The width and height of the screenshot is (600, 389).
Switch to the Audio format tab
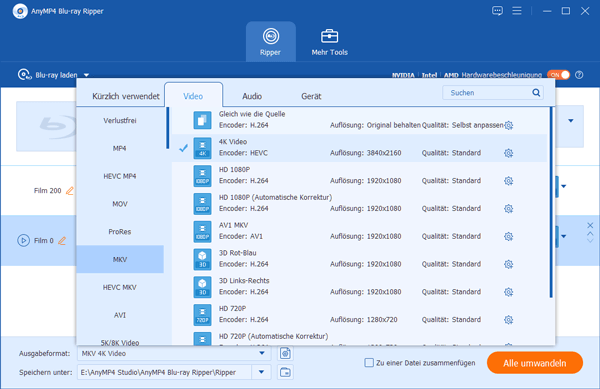(252, 96)
